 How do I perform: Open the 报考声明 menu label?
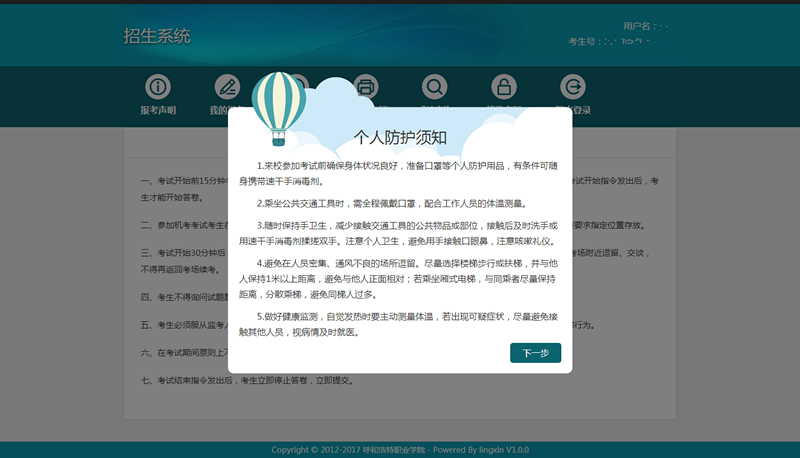tap(158, 110)
